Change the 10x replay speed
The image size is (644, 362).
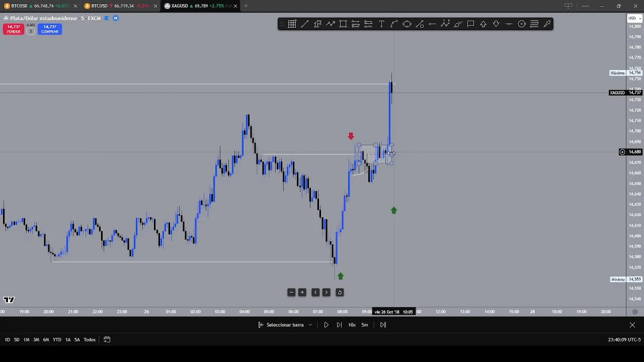352,325
